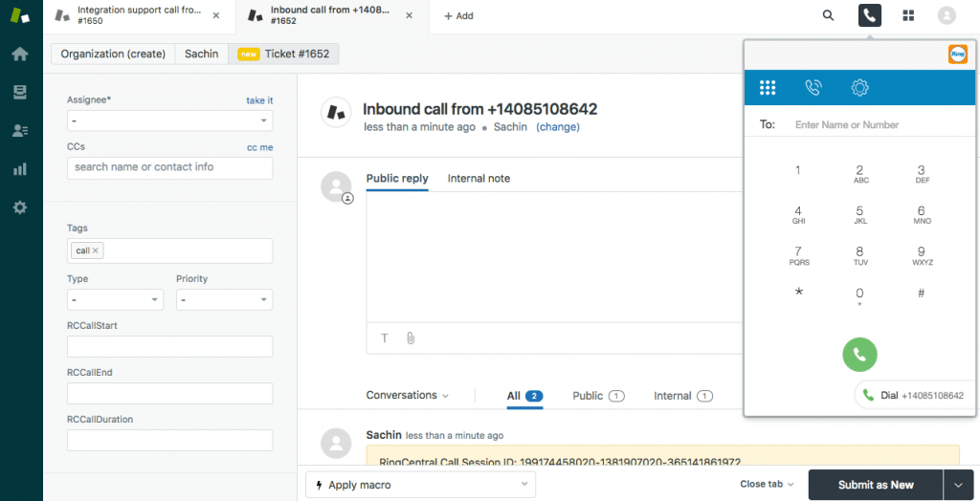The height and width of the screenshot is (501, 980).
Task: Open the Apply macro dropdown
Action: 420,485
